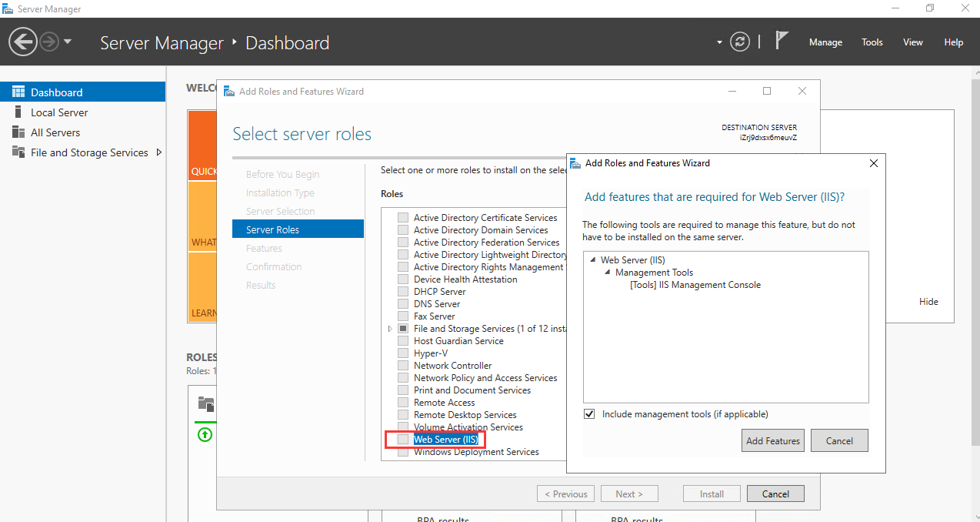Open the Help menu

tap(954, 42)
